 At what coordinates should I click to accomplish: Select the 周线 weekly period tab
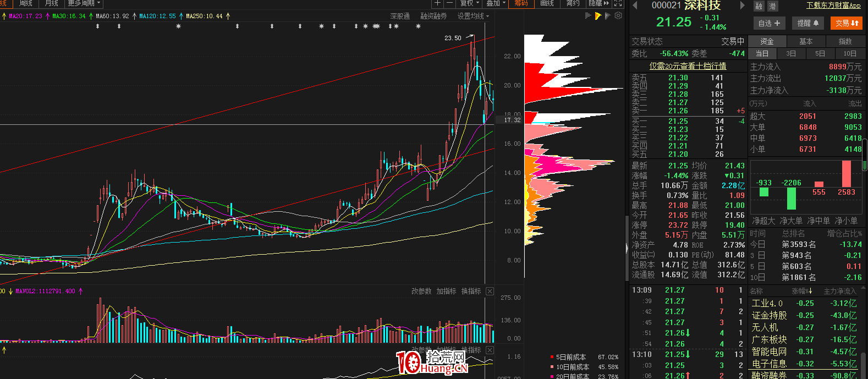point(26,3)
